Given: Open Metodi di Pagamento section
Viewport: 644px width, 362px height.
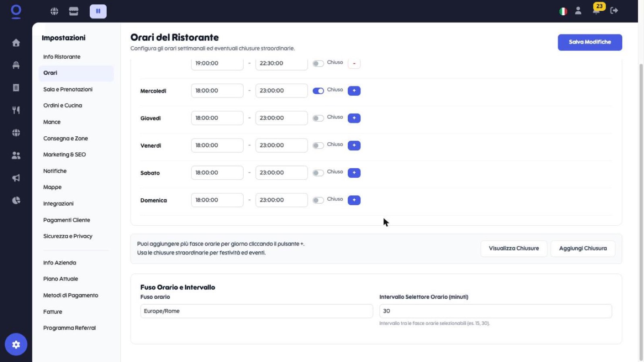Looking at the screenshot, I should coord(71,295).
